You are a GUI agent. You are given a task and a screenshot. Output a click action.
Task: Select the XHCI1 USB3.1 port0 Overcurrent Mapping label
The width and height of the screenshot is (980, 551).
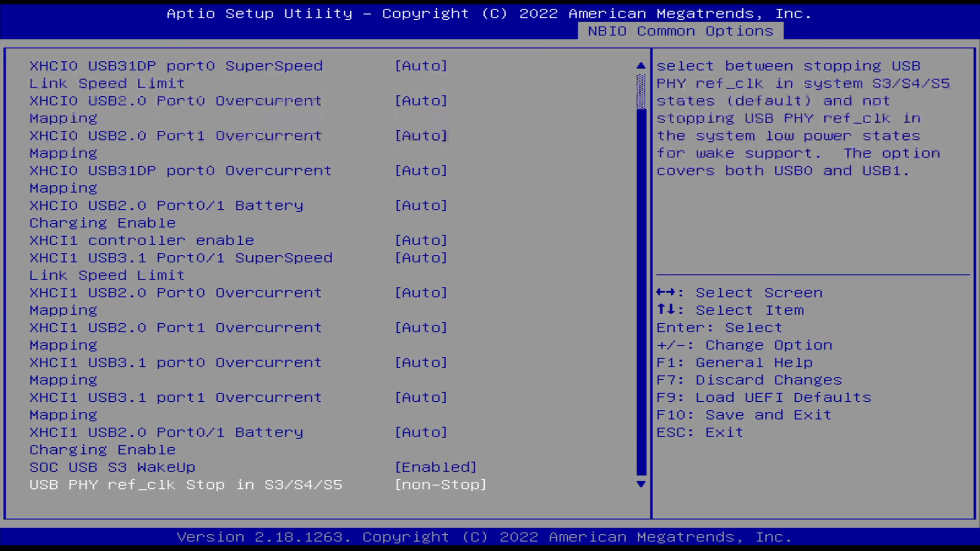[176, 371]
